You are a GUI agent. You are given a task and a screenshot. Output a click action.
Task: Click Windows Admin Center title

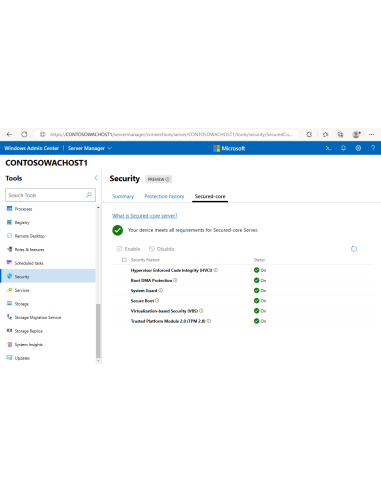[x=32, y=148]
